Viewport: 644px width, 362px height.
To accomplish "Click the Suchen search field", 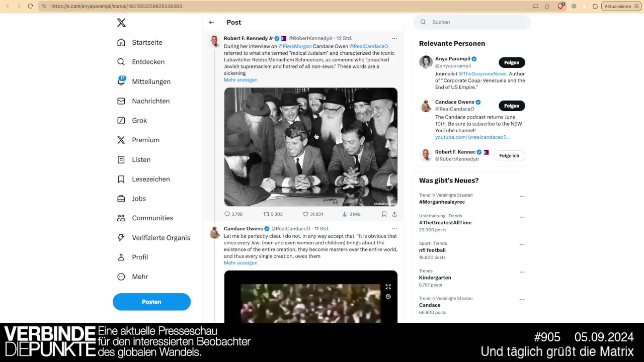I will click(x=472, y=22).
